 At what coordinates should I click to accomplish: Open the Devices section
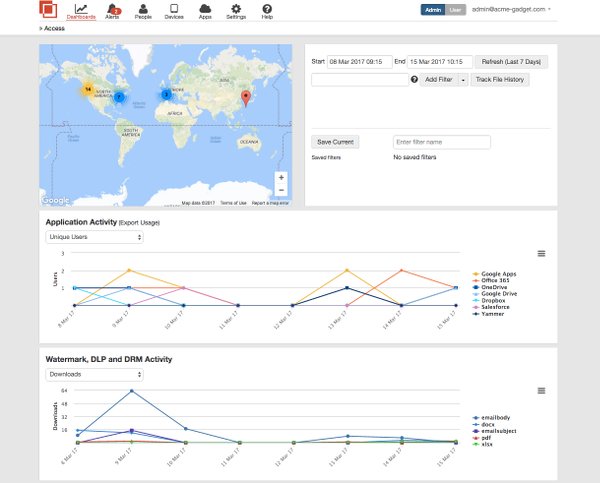[x=174, y=11]
